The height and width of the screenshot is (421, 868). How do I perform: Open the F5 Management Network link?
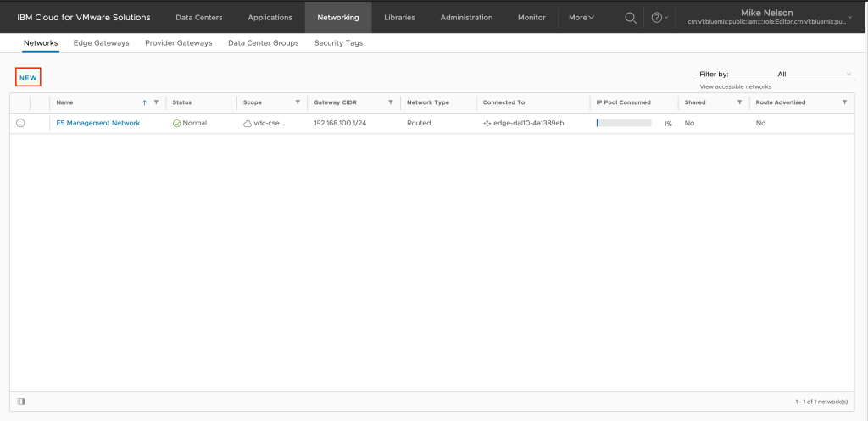(x=97, y=123)
